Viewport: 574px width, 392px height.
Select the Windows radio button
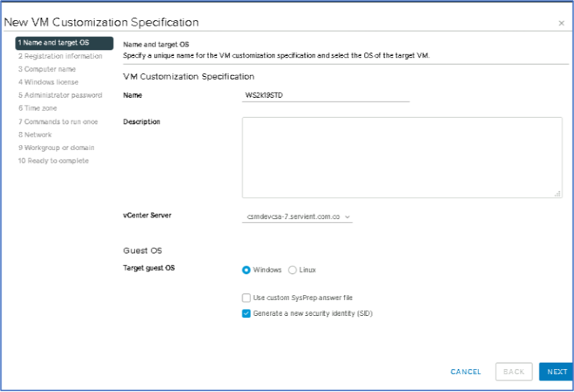click(247, 270)
